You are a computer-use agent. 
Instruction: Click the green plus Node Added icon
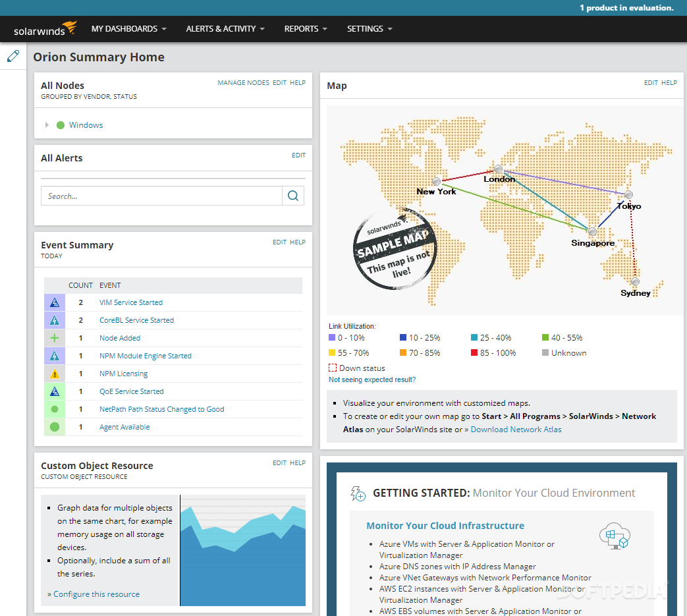[x=54, y=338]
